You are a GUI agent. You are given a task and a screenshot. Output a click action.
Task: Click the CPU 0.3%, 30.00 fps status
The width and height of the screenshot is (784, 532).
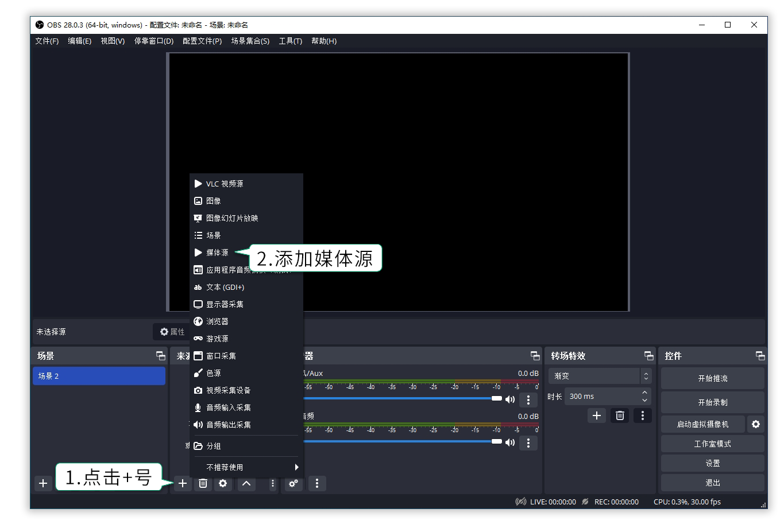(x=687, y=502)
